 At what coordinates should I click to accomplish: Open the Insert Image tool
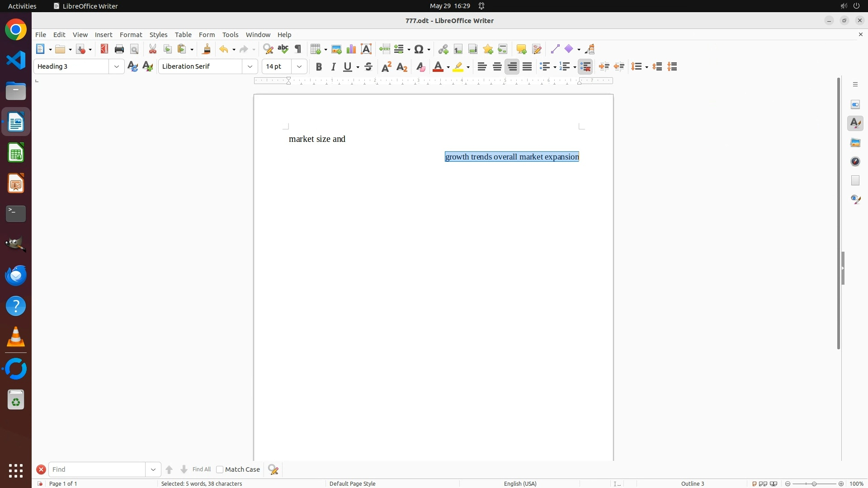coord(336,49)
